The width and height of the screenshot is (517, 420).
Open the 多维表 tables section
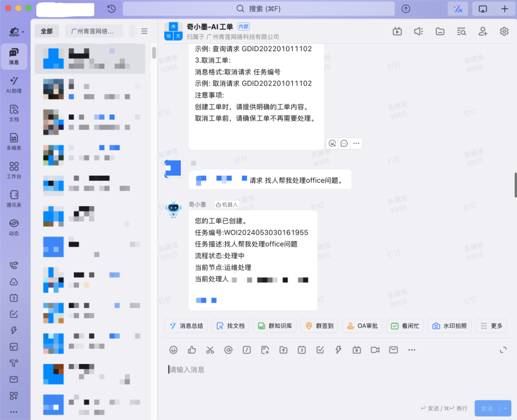point(14,142)
